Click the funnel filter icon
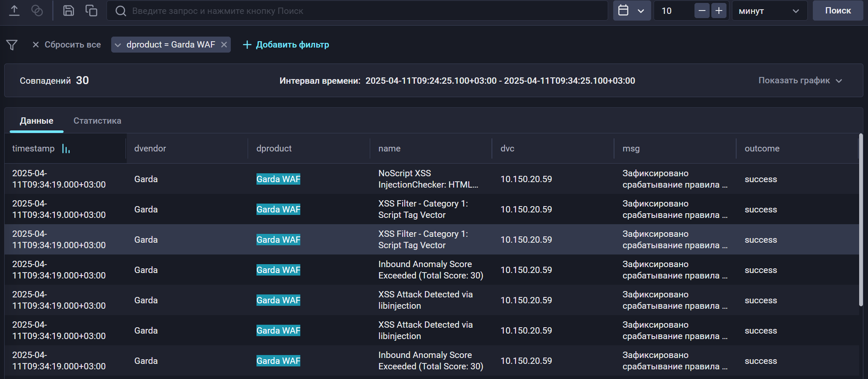Viewport: 868px width, 379px height. coord(12,45)
